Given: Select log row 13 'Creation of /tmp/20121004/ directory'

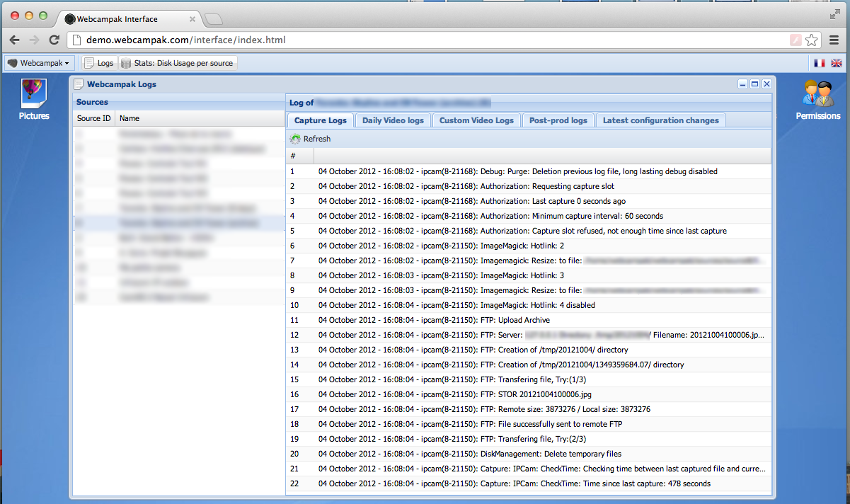Looking at the screenshot, I should pyautogui.click(x=529, y=350).
